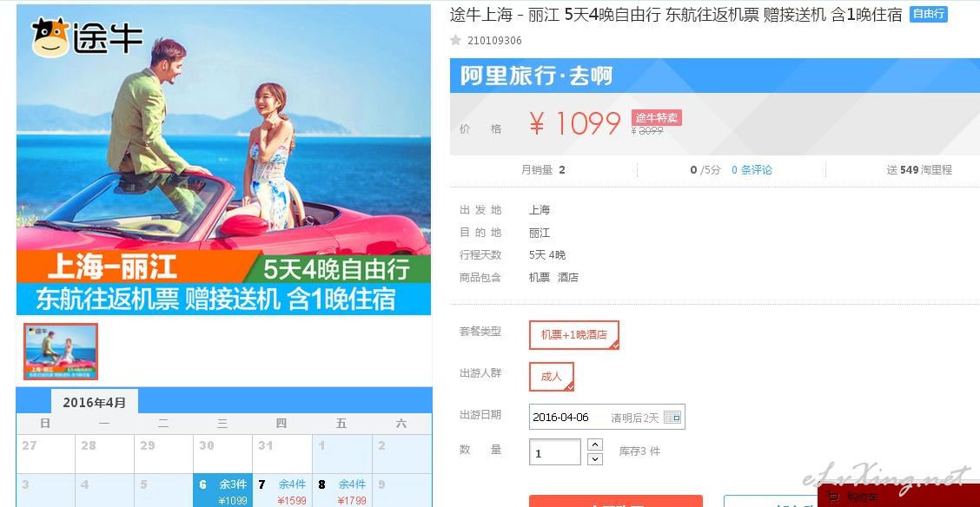Increase quantity with the up arrow

[596, 444]
